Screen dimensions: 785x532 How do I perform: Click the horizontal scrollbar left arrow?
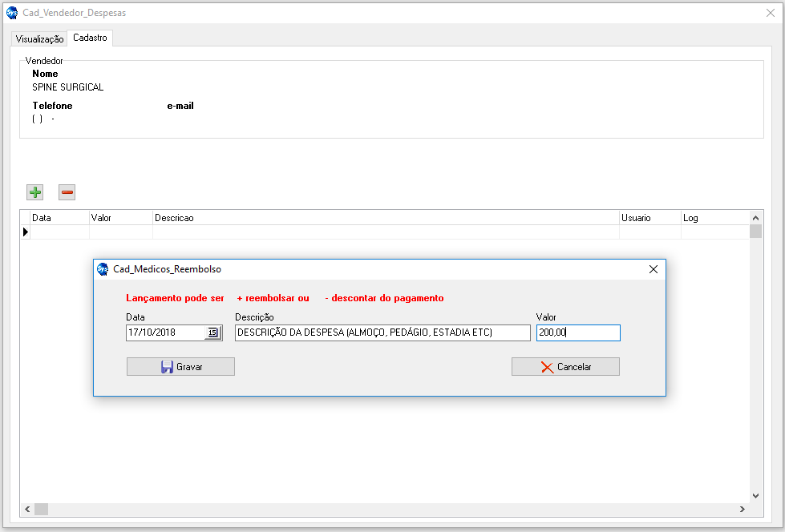click(x=26, y=510)
